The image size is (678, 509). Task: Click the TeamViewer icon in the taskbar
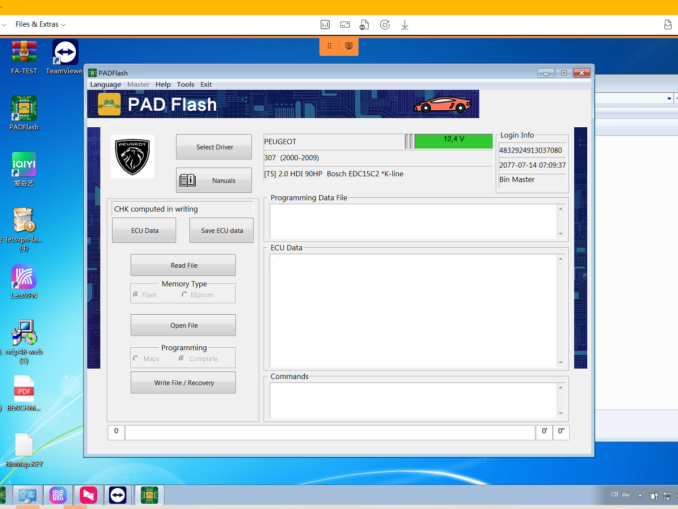click(119, 496)
